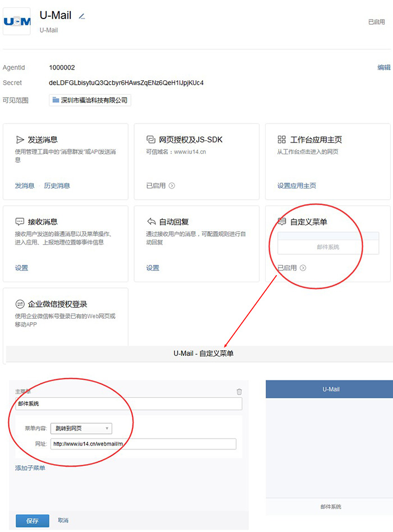393x532 pixels.
Task: Click the 网页授权及JS-SDK icon
Action: pos(150,139)
